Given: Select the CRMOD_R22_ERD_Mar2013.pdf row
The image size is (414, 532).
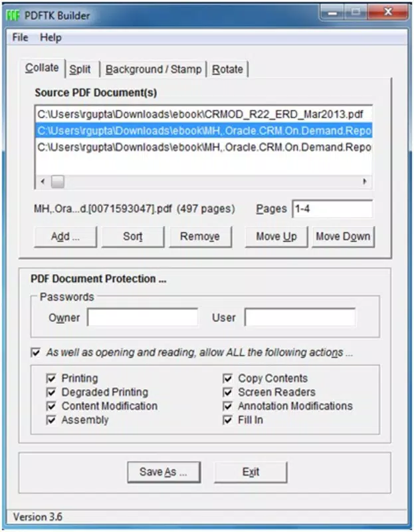Looking at the screenshot, I should click(203, 114).
